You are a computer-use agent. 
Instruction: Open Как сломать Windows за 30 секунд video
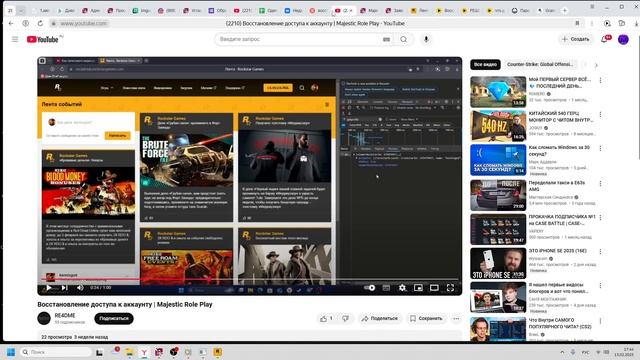[498, 160]
